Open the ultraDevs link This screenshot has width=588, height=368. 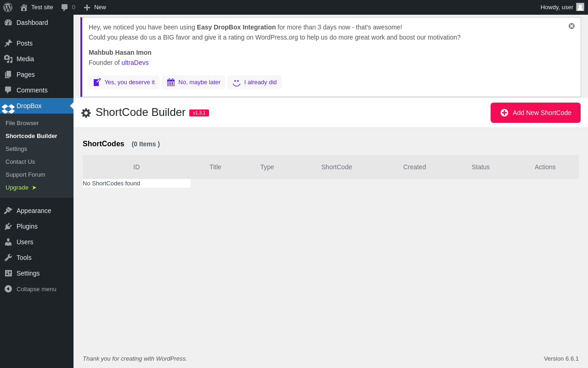pyautogui.click(x=135, y=63)
